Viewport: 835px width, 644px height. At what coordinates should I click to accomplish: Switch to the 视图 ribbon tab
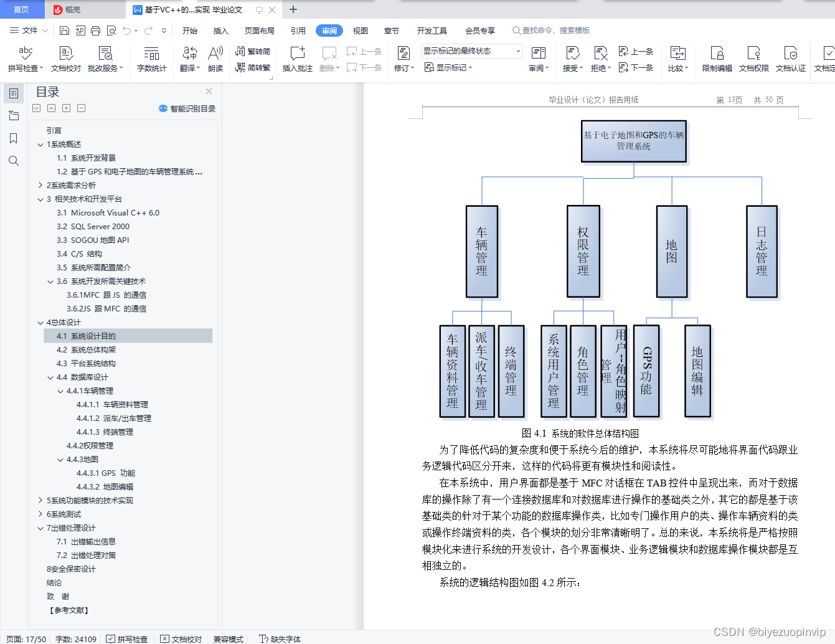click(x=360, y=30)
